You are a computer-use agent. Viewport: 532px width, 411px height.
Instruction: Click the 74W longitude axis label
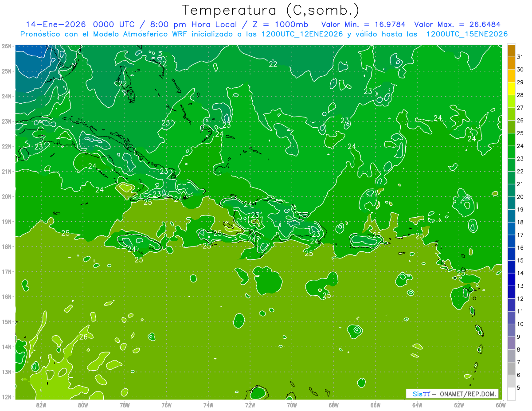point(208,405)
